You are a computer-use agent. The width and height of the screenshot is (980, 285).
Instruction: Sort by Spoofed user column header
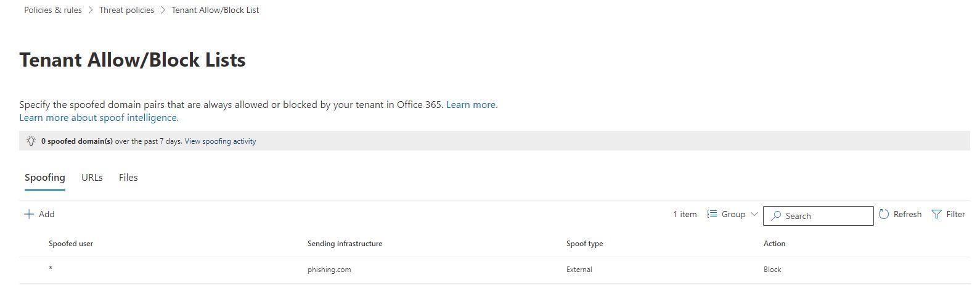[71, 244]
